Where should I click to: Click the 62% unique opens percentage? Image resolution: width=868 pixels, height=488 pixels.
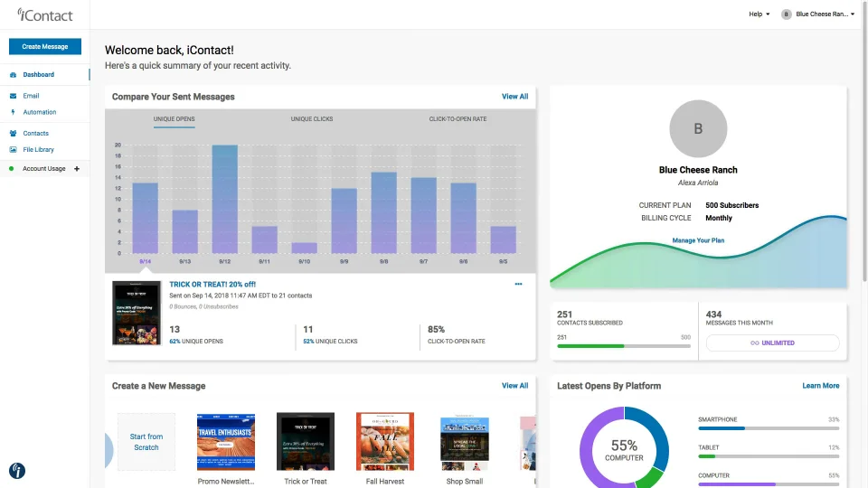(175, 342)
